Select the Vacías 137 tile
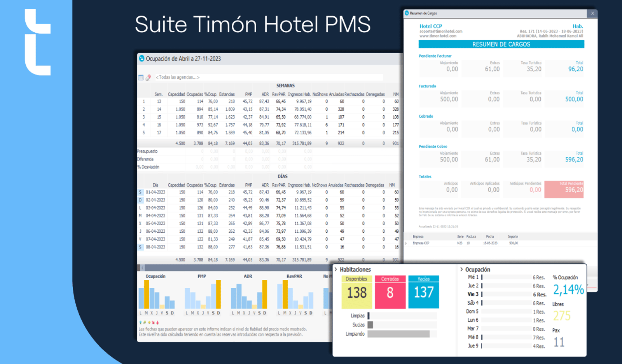The width and height of the screenshot is (622, 364). (x=424, y=292)
